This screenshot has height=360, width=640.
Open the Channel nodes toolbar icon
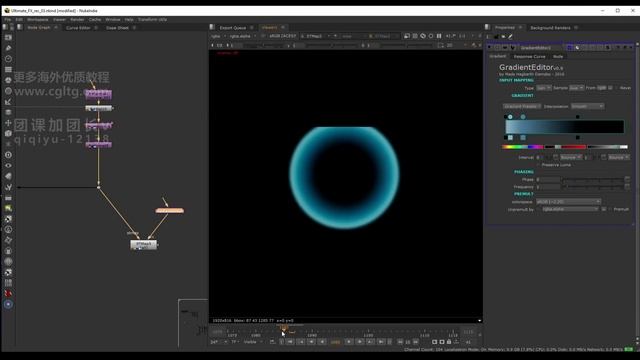point(8,69)
